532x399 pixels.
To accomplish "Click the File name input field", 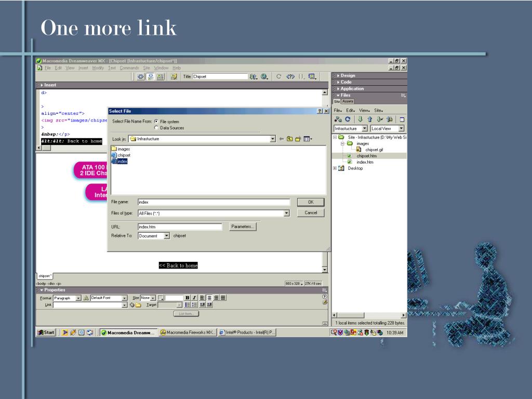I will (x=214, y=202).
